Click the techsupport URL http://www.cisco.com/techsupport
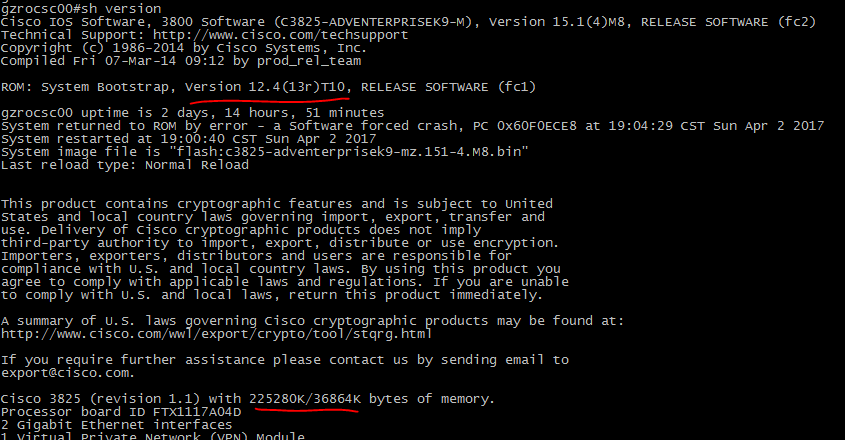This screenshot has width=845, height=440. pos(280,35)
